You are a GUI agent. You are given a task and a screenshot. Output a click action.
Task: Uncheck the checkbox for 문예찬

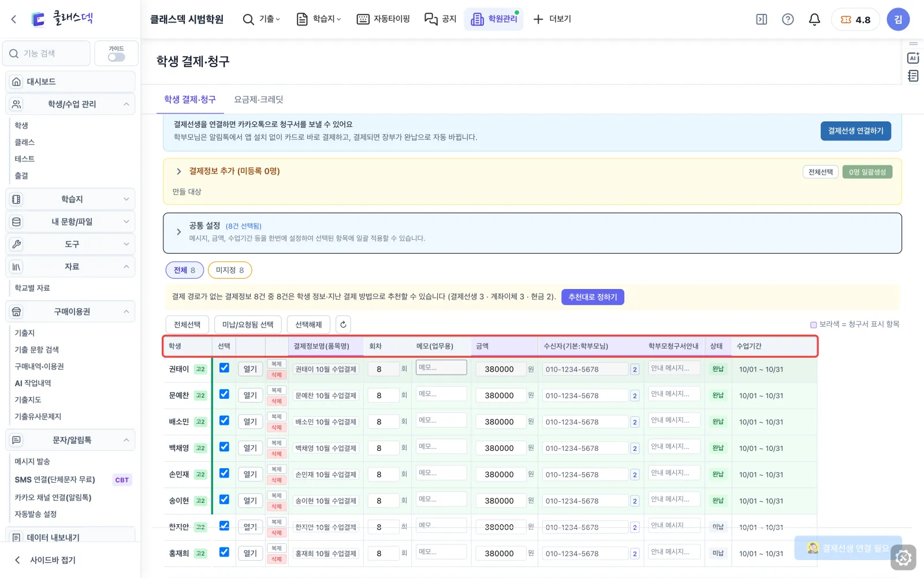click(224, 394)
